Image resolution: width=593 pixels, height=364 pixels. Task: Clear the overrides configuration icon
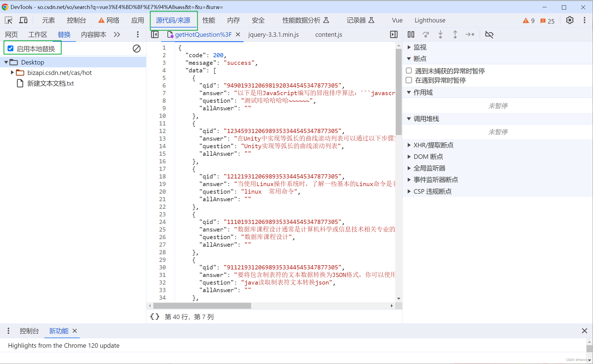(137, 49)
